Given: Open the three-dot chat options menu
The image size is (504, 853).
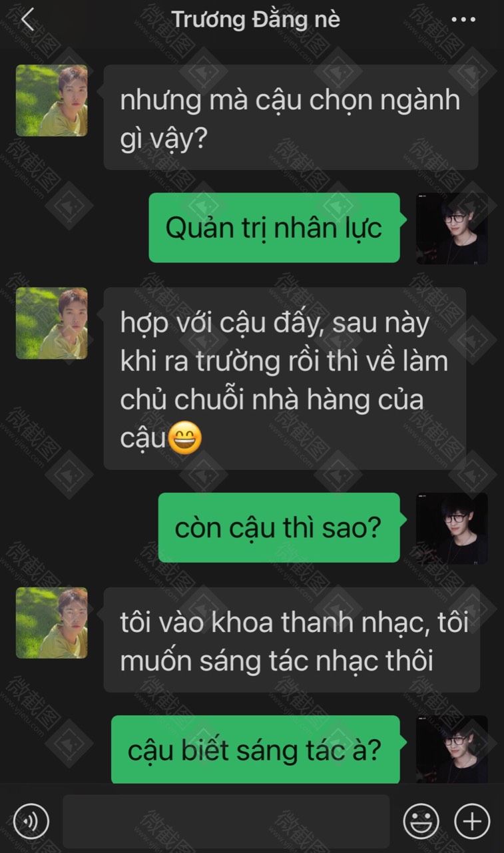Looking at the screenshot, I should point(463,20).
